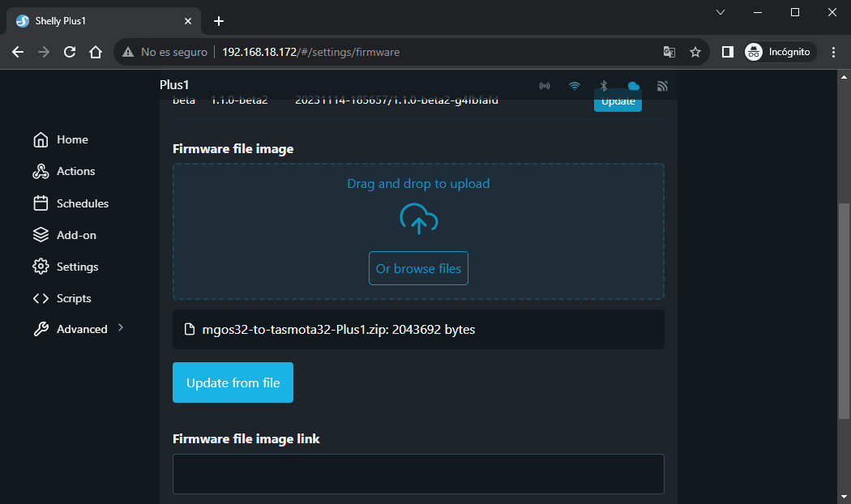Click Or browse files button
The image size is (851, 504).
click(418, 269)
